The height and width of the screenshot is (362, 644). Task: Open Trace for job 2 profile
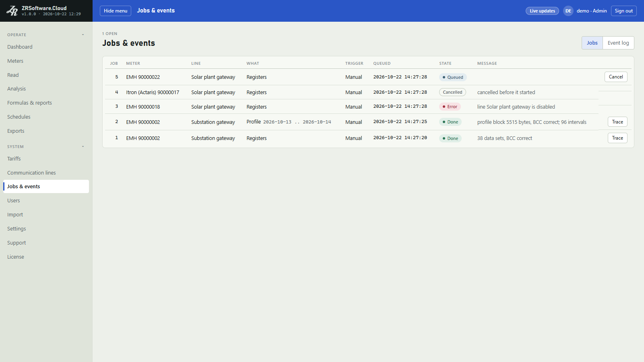pos(617,122)
